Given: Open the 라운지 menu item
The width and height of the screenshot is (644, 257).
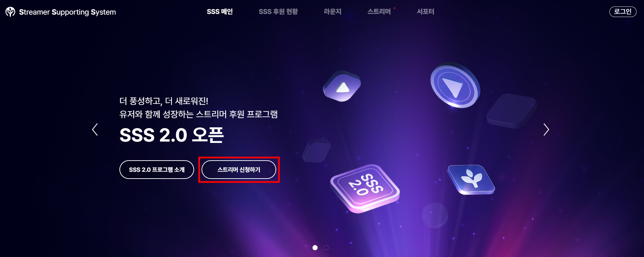Looking at the screenshot, I should [x=333, y=12].
